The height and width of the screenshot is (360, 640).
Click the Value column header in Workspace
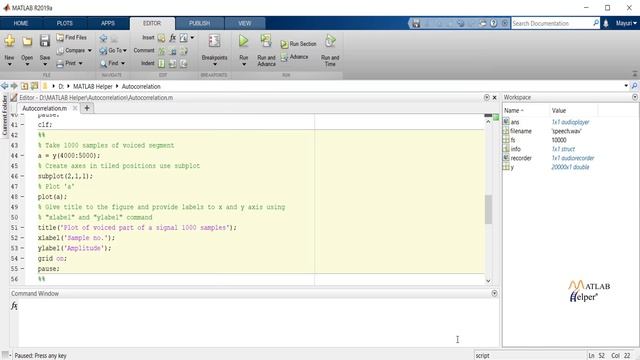pos(573,111)
